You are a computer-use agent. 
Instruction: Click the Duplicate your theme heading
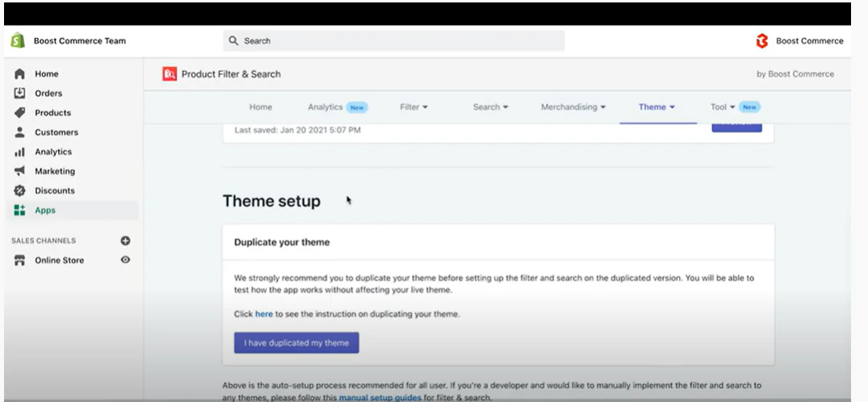pos(282,242)
